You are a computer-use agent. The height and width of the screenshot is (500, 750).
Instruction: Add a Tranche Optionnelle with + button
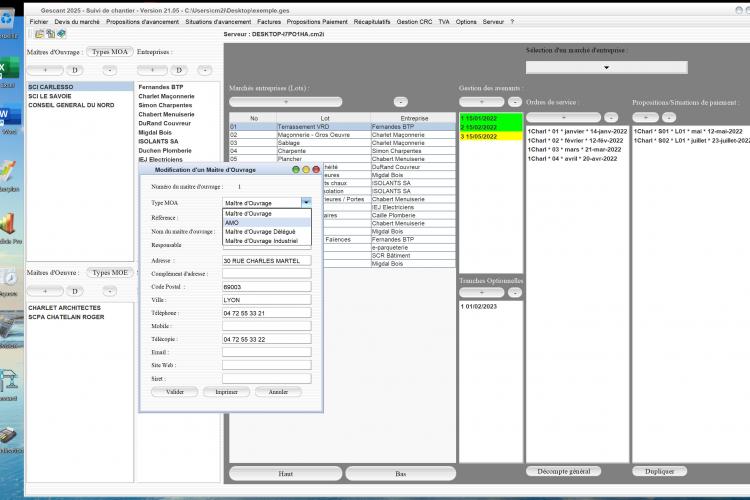point(482,292)
